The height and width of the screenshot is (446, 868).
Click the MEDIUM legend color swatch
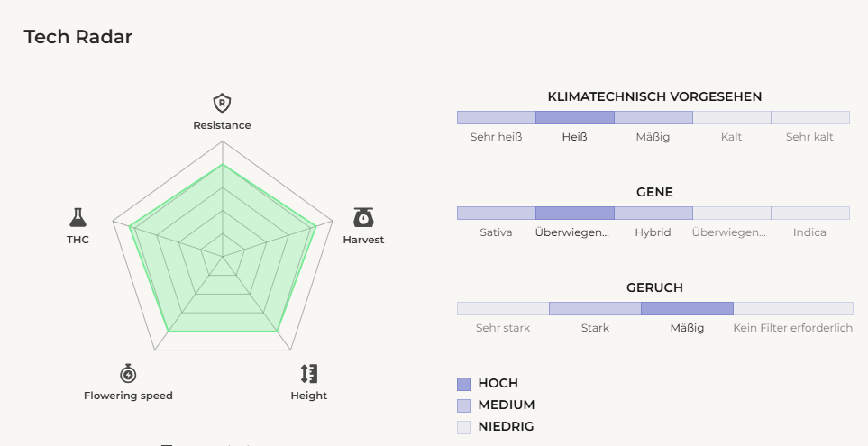click(464, 405)
